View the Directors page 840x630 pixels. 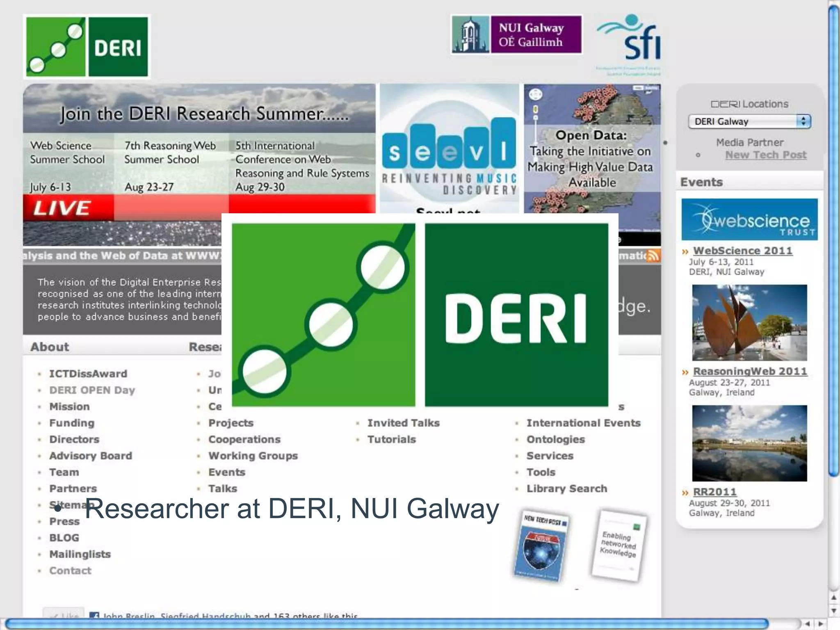point(74,439)
